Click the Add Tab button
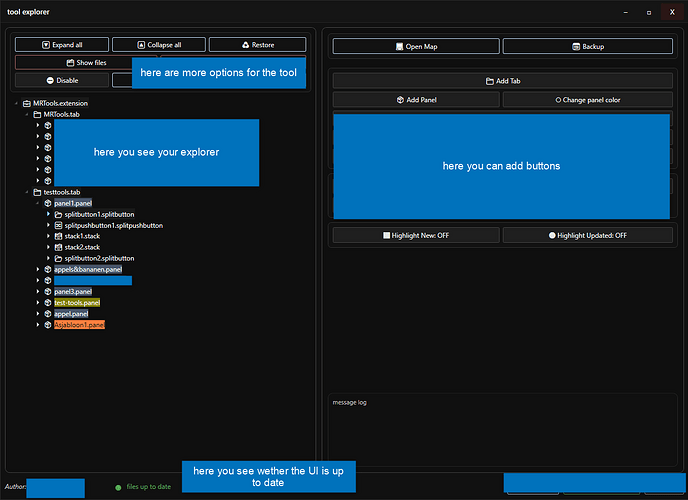Viewport: 688px width, 500px height. (x=502, y=81)
